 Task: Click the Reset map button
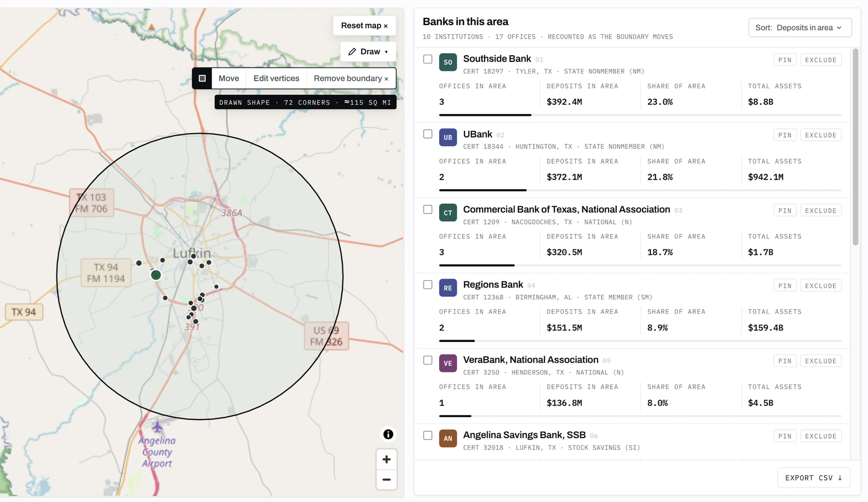pos(364,26)
